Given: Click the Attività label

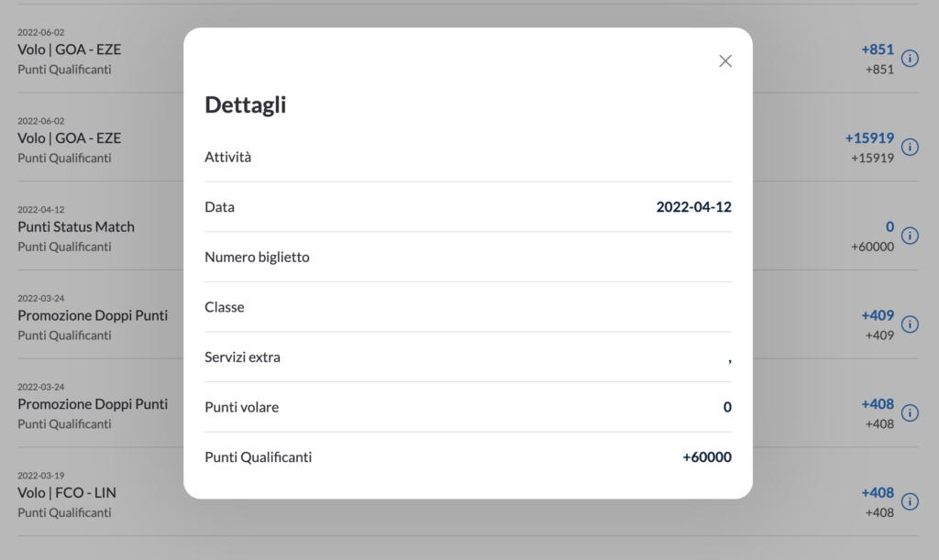Looking at the screenshot, I should click(228, 157).
